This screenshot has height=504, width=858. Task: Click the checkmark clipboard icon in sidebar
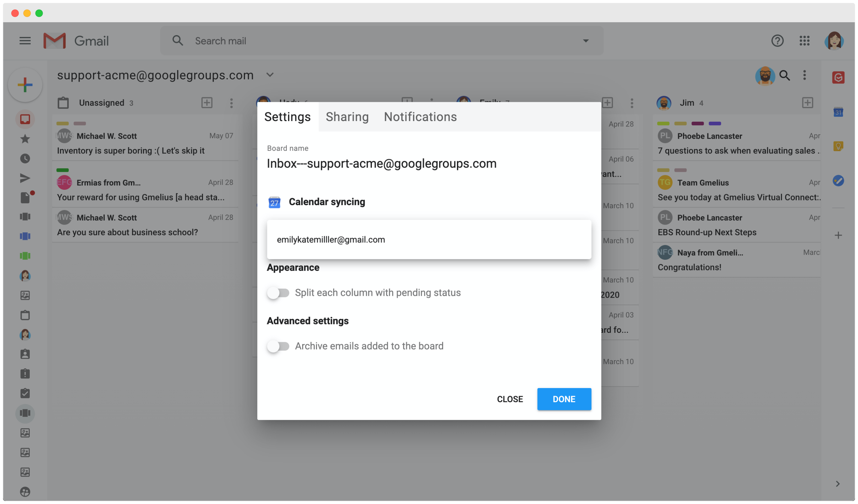point(25,393)
